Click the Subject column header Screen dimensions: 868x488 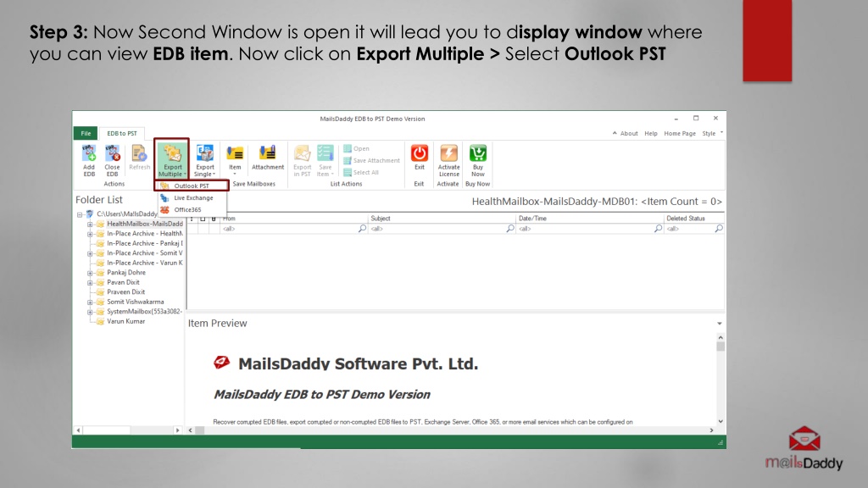[x=442, y=219]
